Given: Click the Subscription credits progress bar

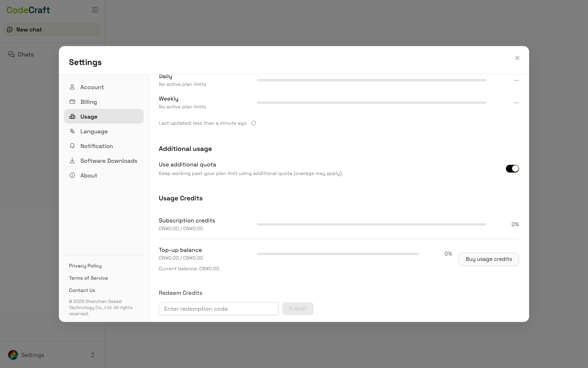Looking at the screenshot, I should (372, 224).
